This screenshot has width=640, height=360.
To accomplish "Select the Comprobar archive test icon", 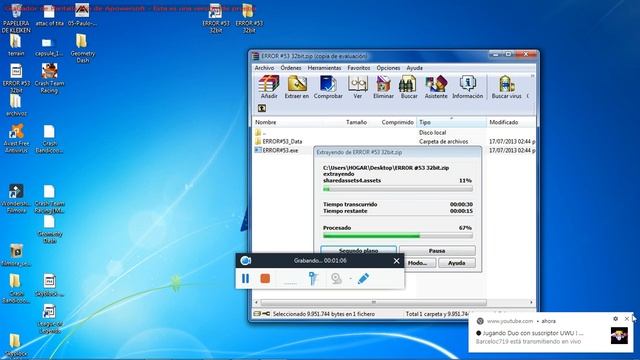I will pos(328,87).
